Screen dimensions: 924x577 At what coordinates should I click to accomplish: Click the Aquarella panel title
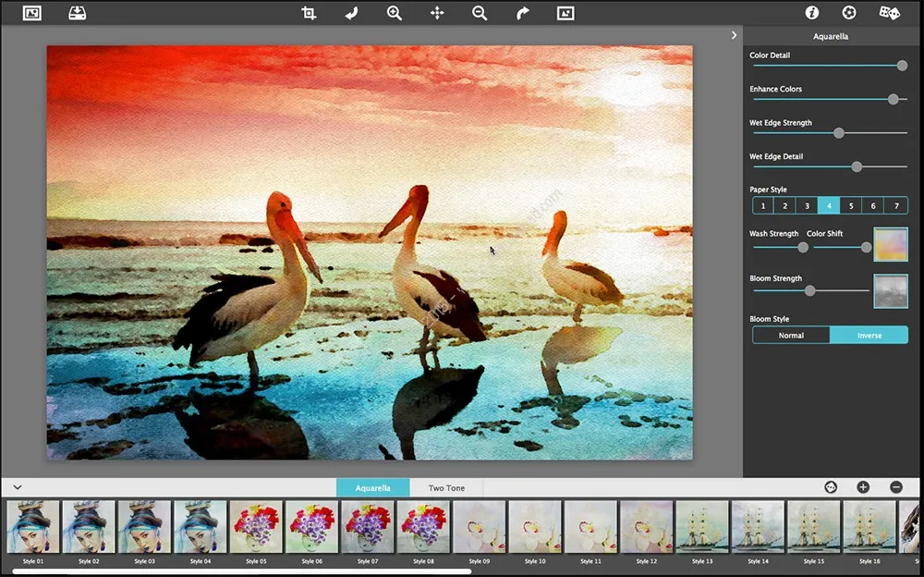click(x=831, y=37)
